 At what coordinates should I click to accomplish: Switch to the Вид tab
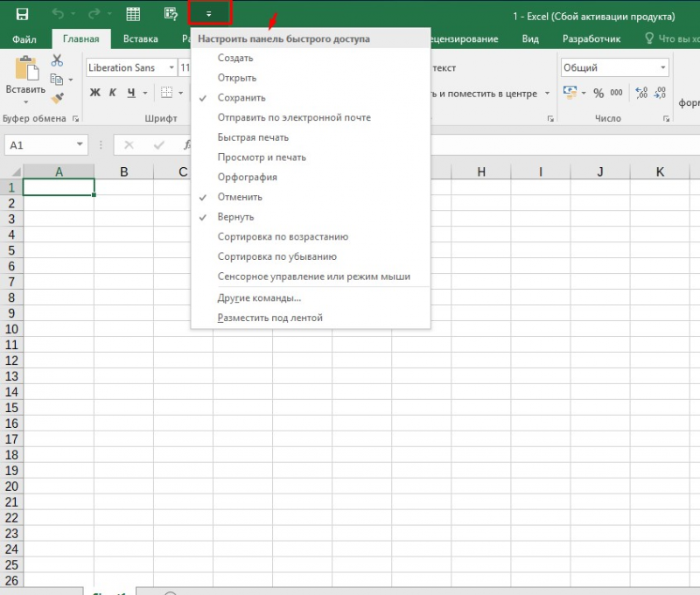tap(530, 38)
